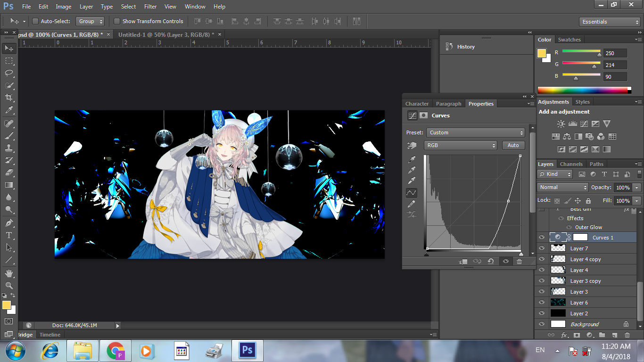Switch to the Channels tab
This screenshot has height=362, width=644.
tap(571, 164)
